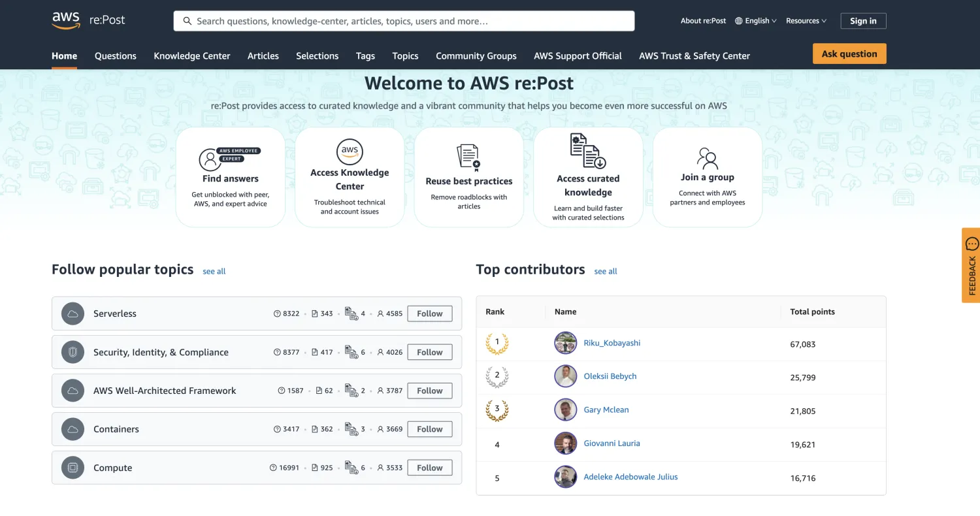
Task: Click the globe language icon
Action: pos(739,21)
